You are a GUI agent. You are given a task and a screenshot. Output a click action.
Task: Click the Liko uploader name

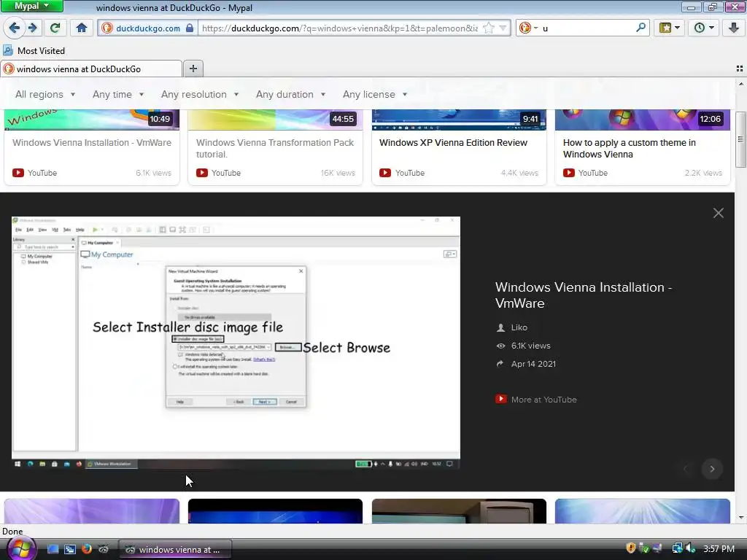(519, 327)
